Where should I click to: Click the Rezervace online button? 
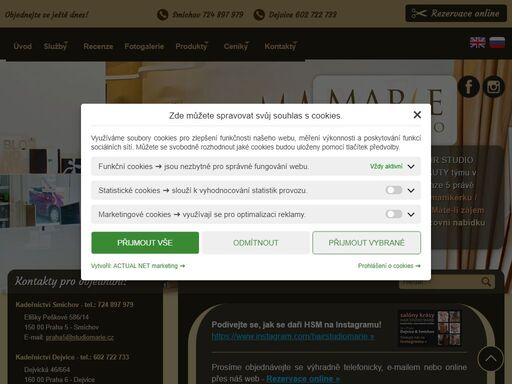tap(456, 13)
